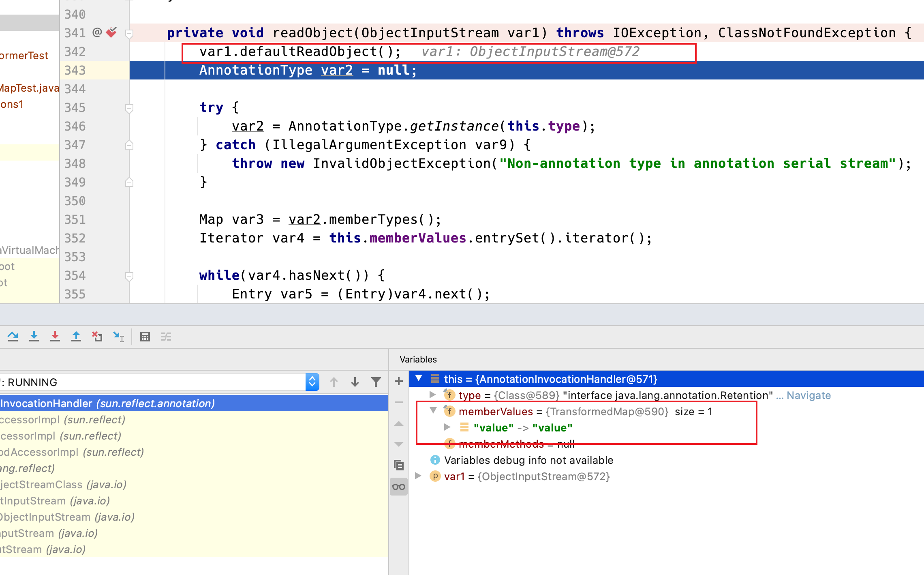
Task: Open the Evaluate Expression calculator icon
Action: pos(145,337)
